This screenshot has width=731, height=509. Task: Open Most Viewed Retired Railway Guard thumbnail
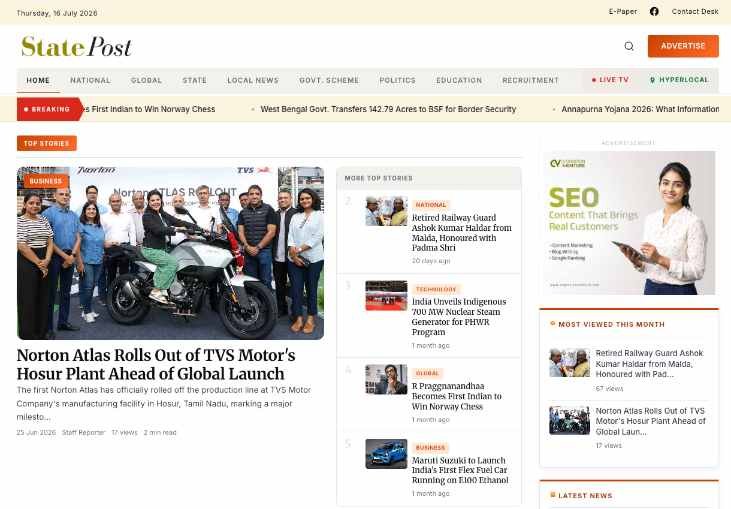coord(569,363)
